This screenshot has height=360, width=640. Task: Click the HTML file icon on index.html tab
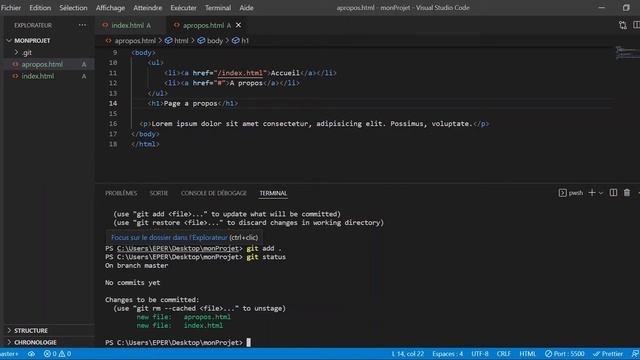coord(105,25)
